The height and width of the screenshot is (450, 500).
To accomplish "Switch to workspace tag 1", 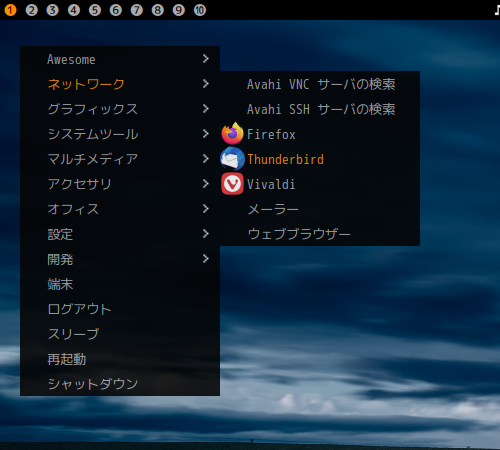I will pos(10,10).
